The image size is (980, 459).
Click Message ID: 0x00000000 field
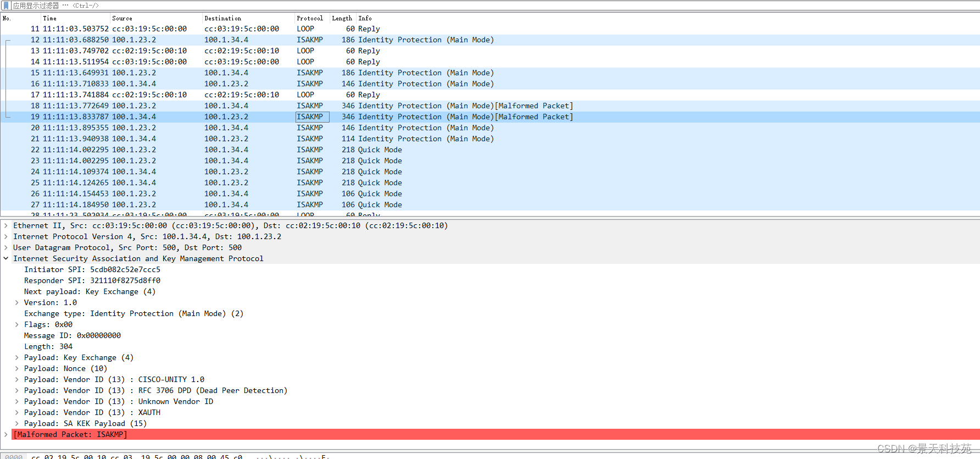pos(72,335)
